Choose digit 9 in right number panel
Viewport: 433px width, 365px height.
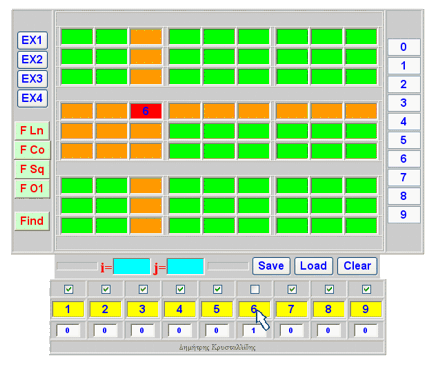(404, 215)
